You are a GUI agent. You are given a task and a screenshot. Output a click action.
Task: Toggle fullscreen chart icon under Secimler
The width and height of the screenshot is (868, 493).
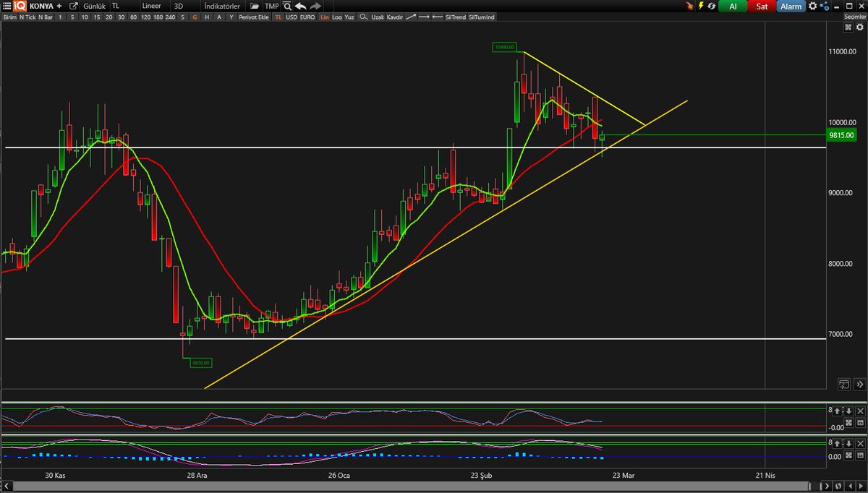pos(848,27)
